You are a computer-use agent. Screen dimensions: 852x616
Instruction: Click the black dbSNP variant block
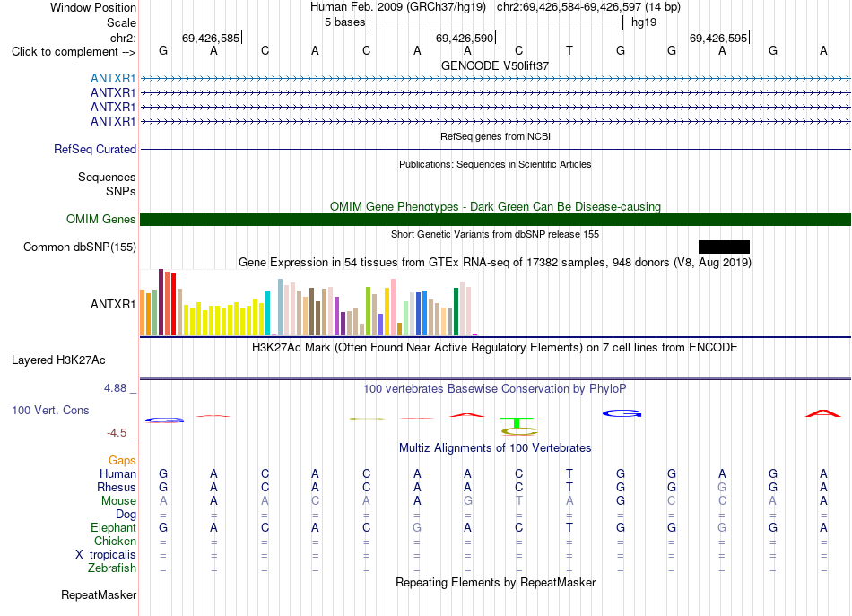pyautogui.click(x=724, y=247)
